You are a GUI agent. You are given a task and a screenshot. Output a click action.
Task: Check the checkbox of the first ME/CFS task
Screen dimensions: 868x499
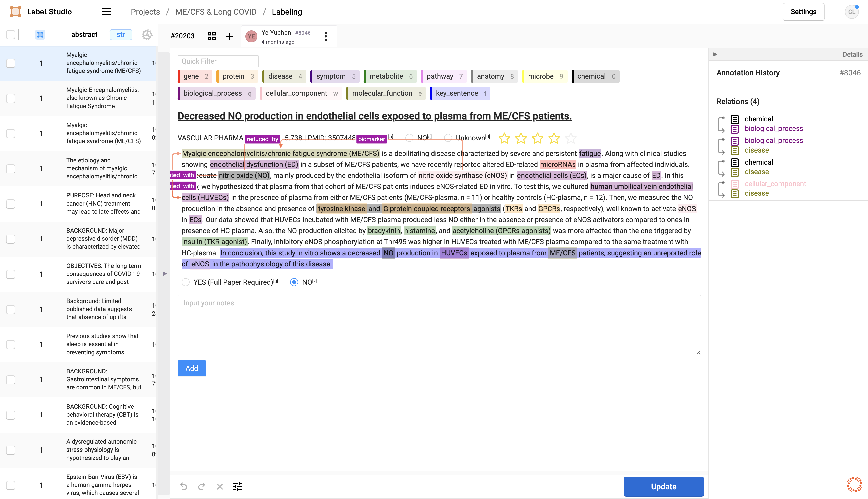click(x=10, y=63)
